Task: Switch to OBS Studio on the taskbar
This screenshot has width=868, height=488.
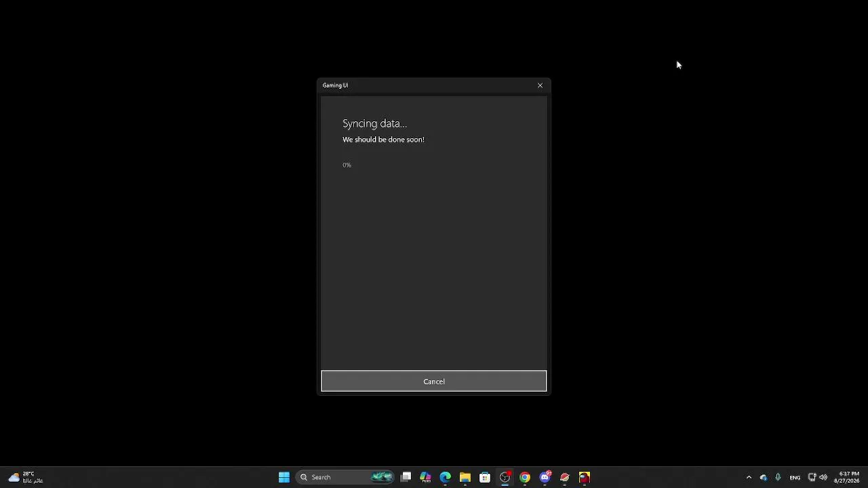Action: point(505,477)
